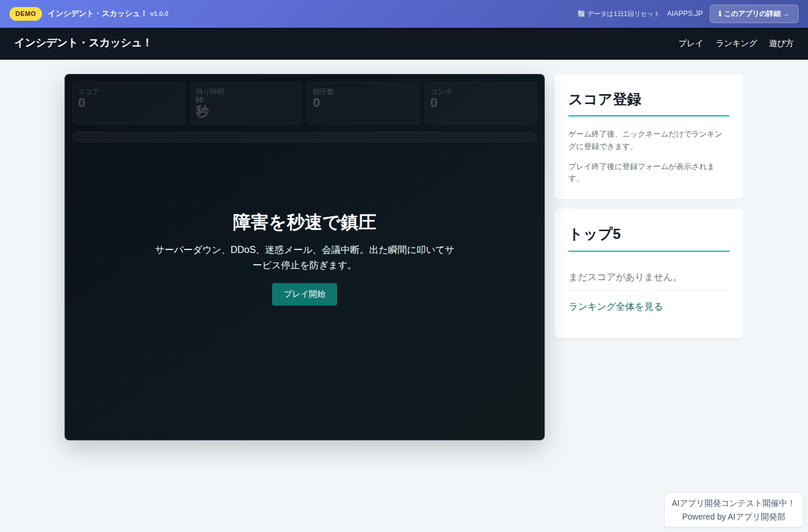Click the refresh icon beside データは1日1回リセット
Image resolution: width=808 pixels, height=532 pixels.
pos(581,14)
